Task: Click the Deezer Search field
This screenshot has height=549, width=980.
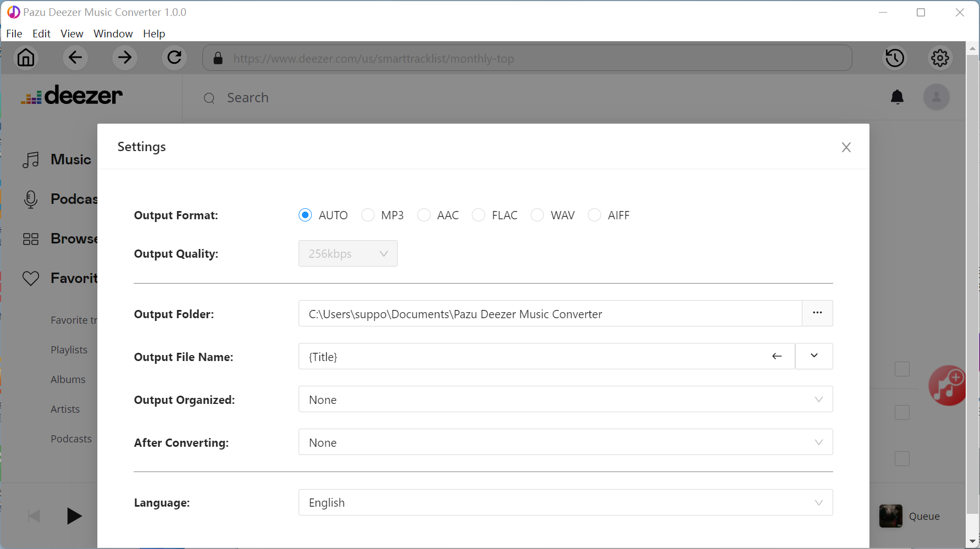Action: point(248,98)
